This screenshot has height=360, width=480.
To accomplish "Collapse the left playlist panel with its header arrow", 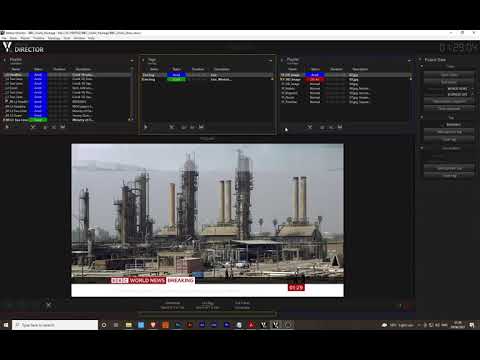I will (x=5, y=60).
